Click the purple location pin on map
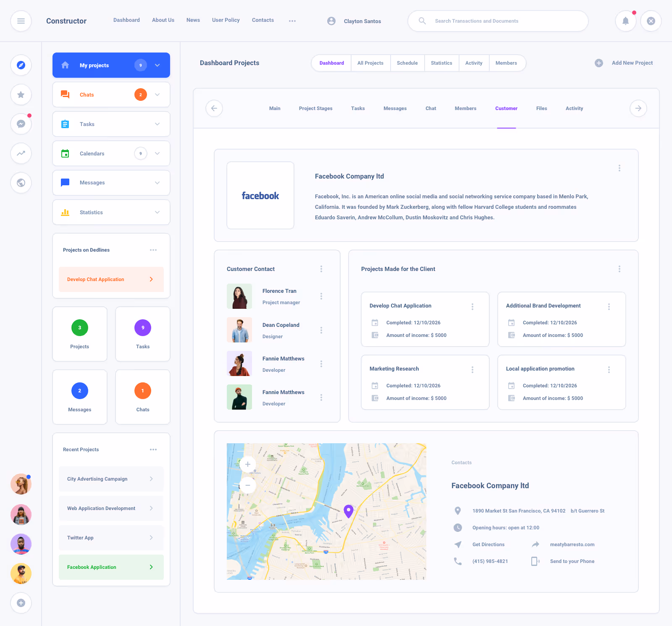672x626 pixels. 349,511
